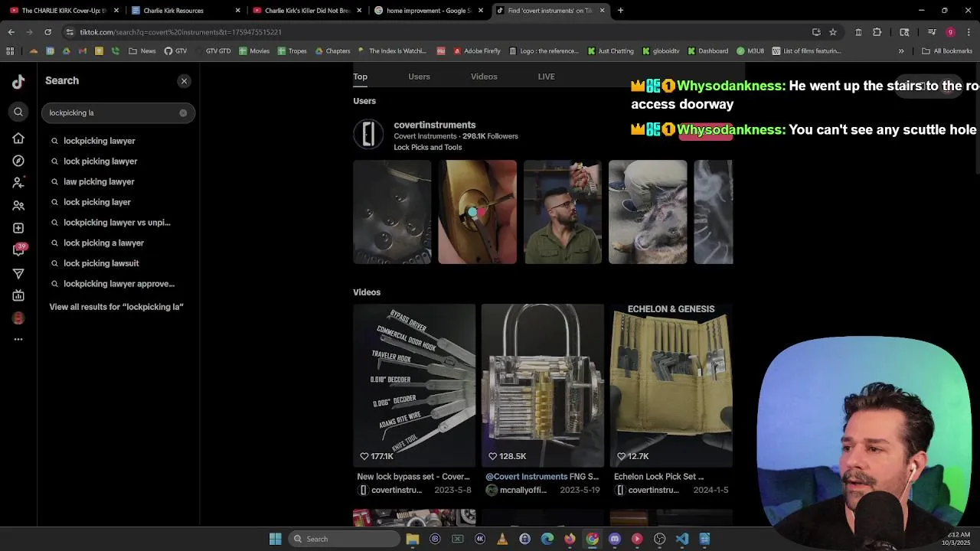Image resolution: width=980 pixels, height=551 pixels.
Task: Open Discord from the taskbar
Action: [614, 539]
